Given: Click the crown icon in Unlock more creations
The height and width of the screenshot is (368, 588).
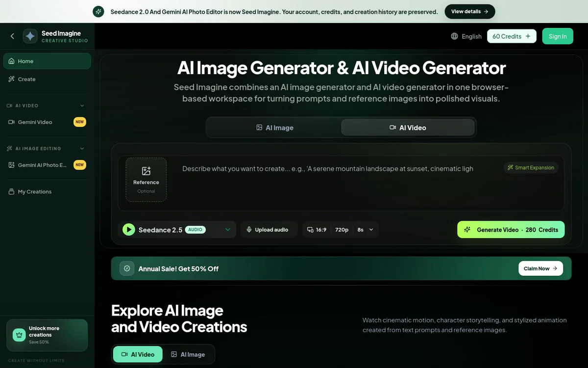Looking at the screenshot, I should click(19, 335).
